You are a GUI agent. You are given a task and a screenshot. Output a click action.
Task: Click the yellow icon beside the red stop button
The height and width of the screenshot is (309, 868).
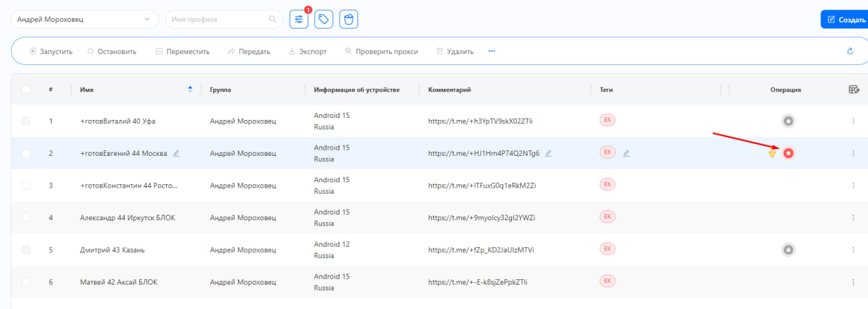pos(772,154)
